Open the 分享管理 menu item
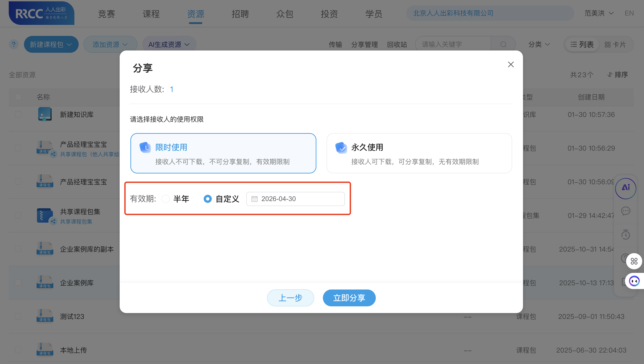 (365, 45)
